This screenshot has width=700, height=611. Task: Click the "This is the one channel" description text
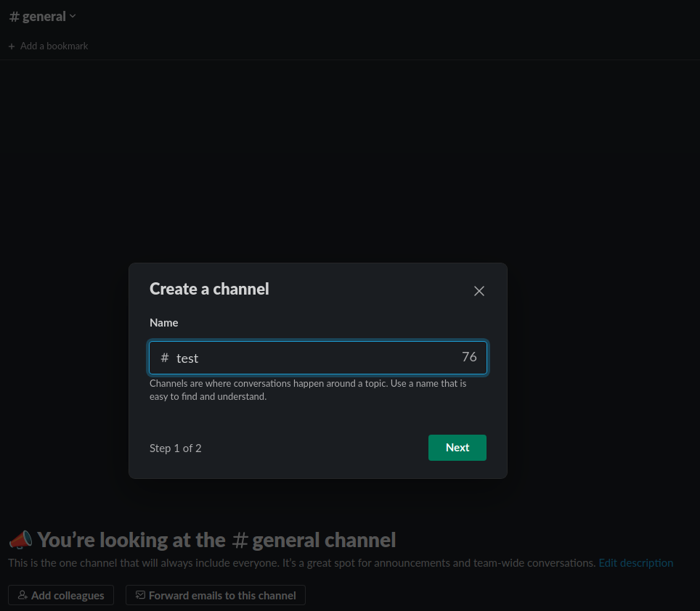coord(302,563)
